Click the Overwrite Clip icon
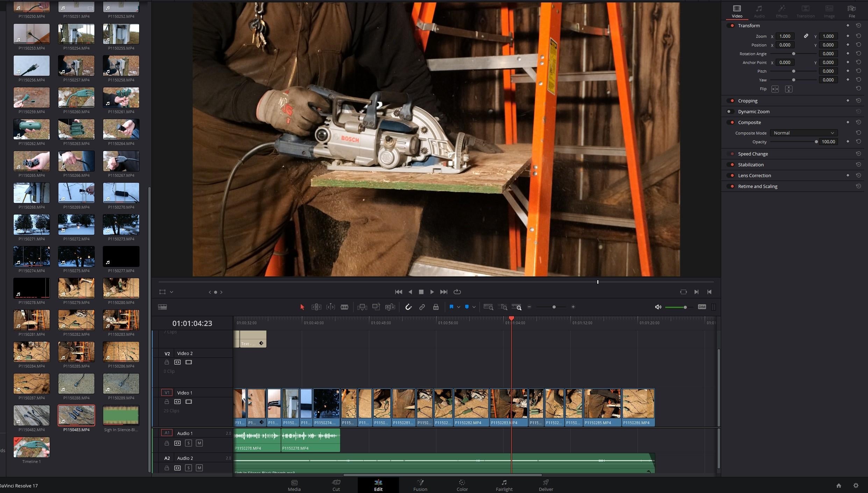This screenshot has width=868, height=493. [x=376, y=307]
